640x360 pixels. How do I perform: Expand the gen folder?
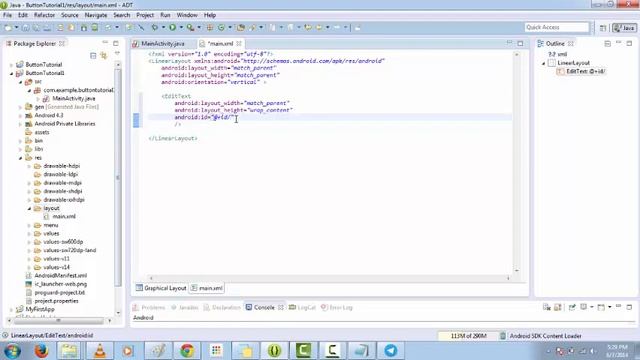pyautogui.click(x=20, y=107)
